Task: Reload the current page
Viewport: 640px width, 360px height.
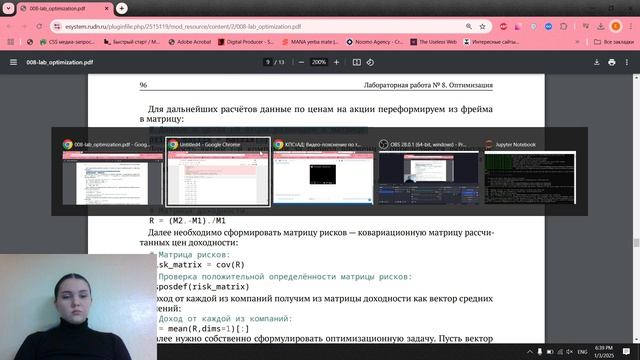Action: 39,26
